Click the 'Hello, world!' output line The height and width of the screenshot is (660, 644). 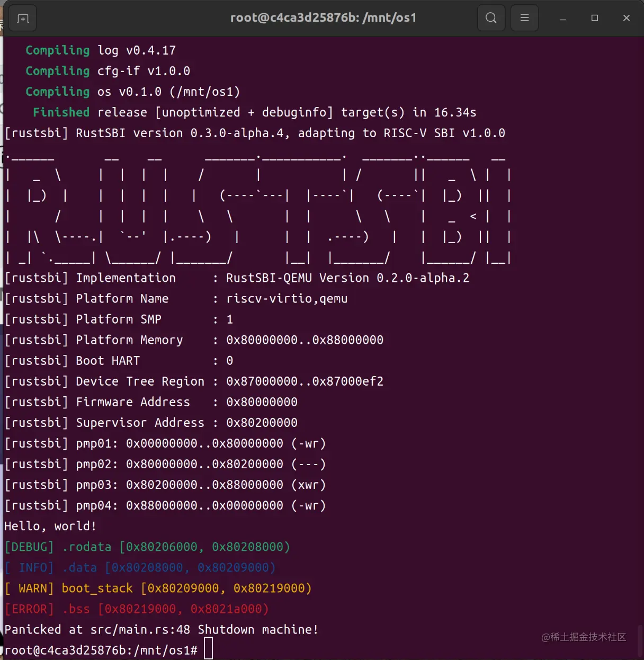click(50, 526)
